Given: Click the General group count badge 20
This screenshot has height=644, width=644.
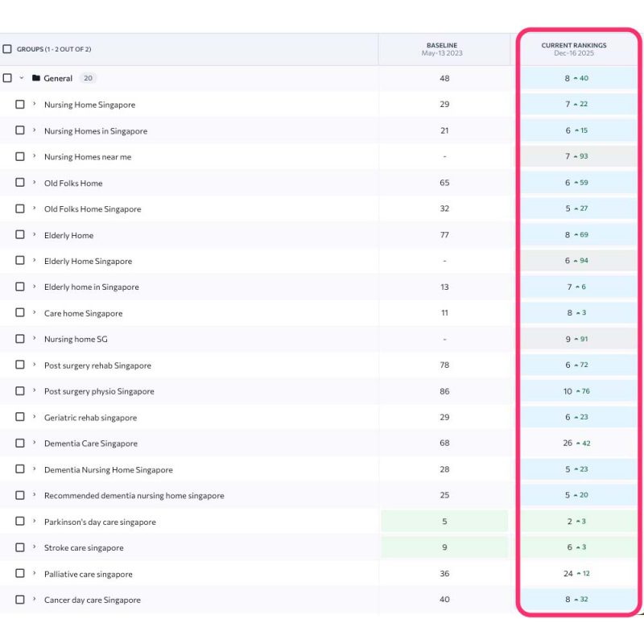Looking at the screenshot, I should click(88, 79).
